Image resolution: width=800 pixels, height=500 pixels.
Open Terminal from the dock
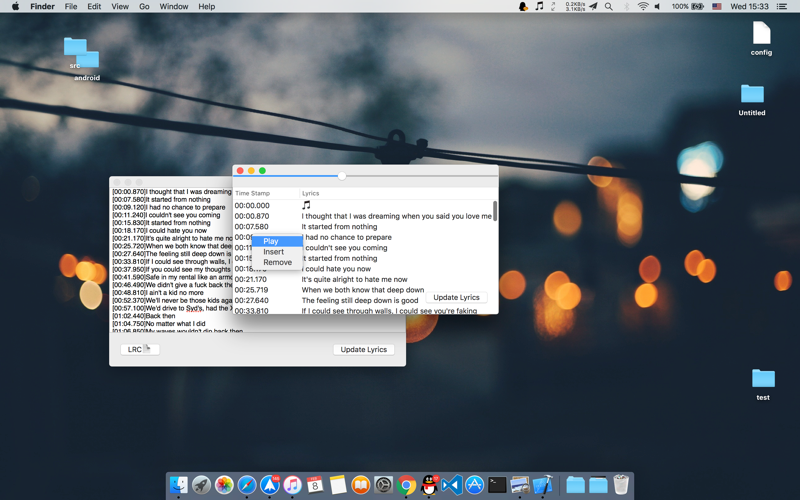(x=497, y=486)
